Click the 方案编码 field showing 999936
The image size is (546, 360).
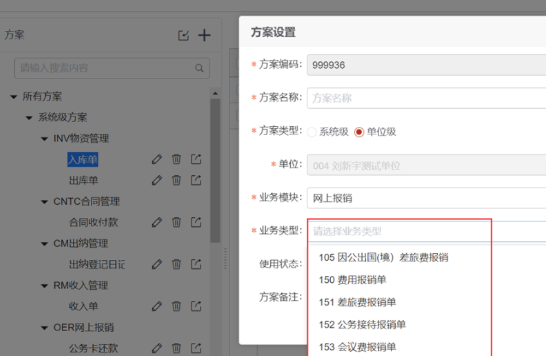[x=426, y=65]
